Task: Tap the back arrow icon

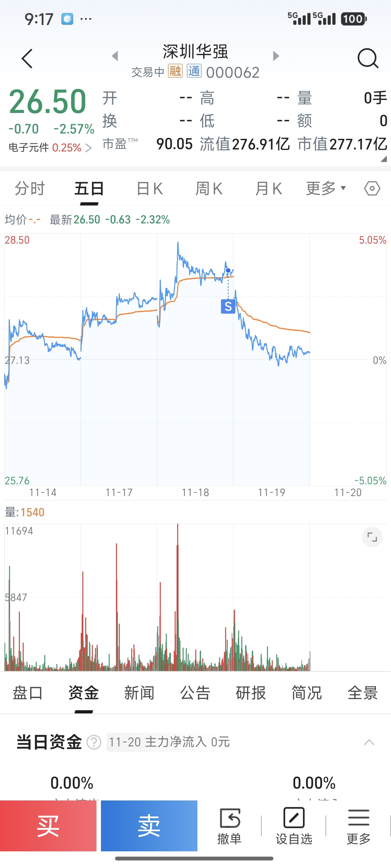Action: tap(27, 59)
